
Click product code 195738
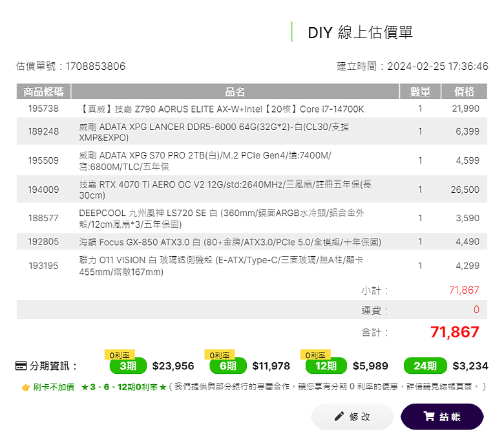pyautogui.click(x=43, y=109)
